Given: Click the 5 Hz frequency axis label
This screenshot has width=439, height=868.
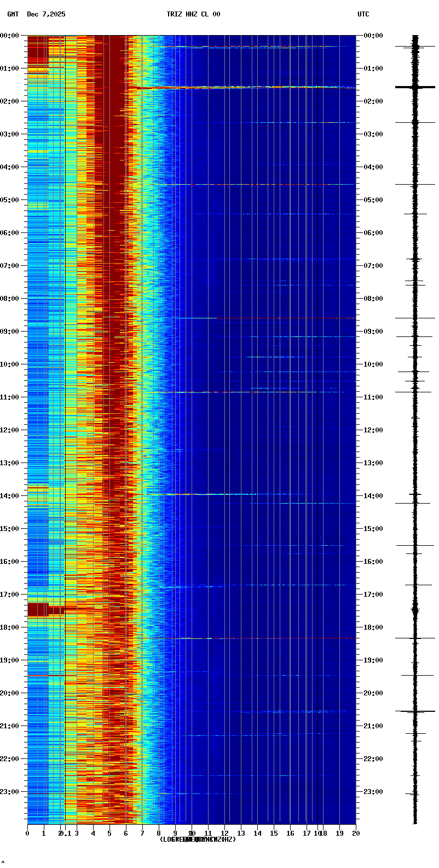Looking at the screenshot, I should pyautogui.click(x=109, y=833).
